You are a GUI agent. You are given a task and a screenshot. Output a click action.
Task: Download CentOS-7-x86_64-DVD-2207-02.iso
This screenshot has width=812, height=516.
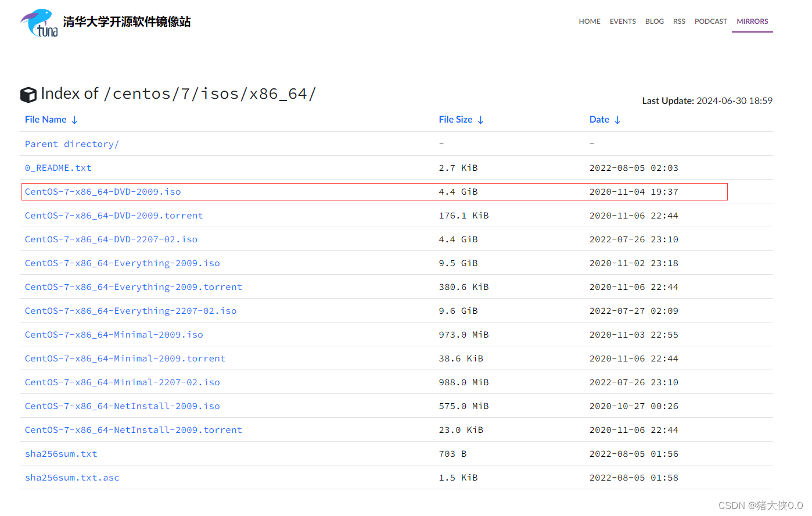(111, 239)
